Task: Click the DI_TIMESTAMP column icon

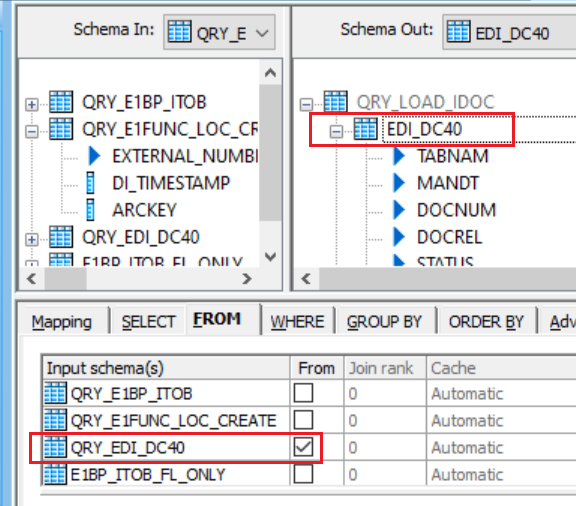Action: 90,183
